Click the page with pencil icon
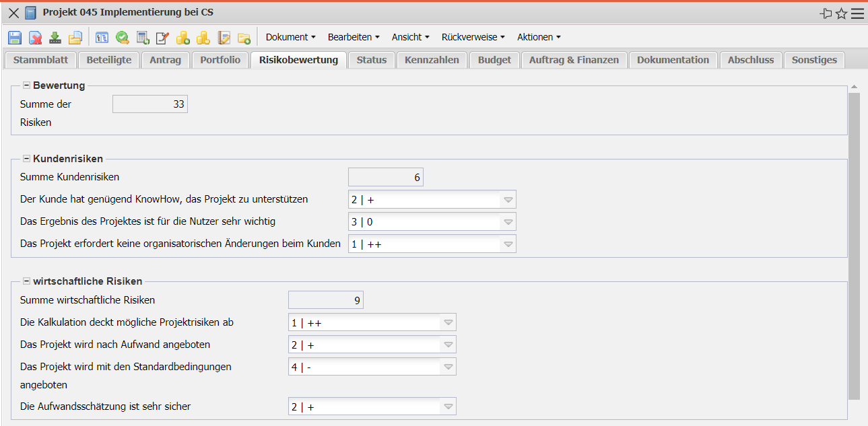 (162, 38)
